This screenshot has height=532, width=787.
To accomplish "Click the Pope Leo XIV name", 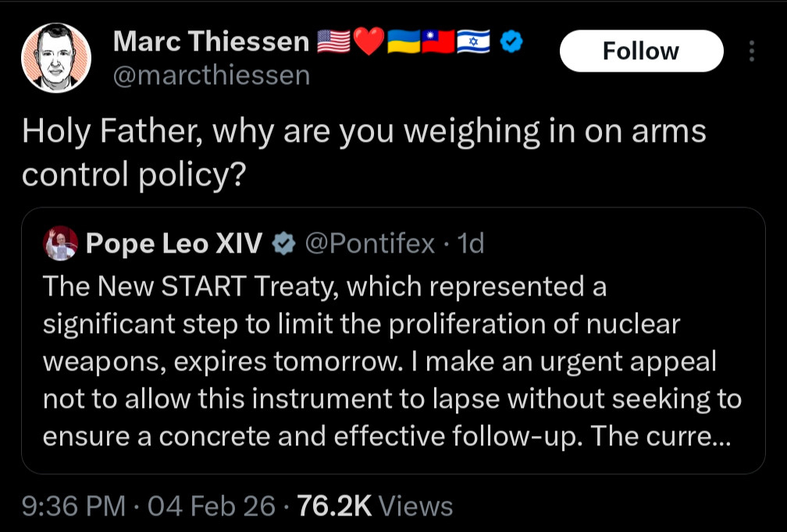I will pyautogui.click(x=174, y=244).
